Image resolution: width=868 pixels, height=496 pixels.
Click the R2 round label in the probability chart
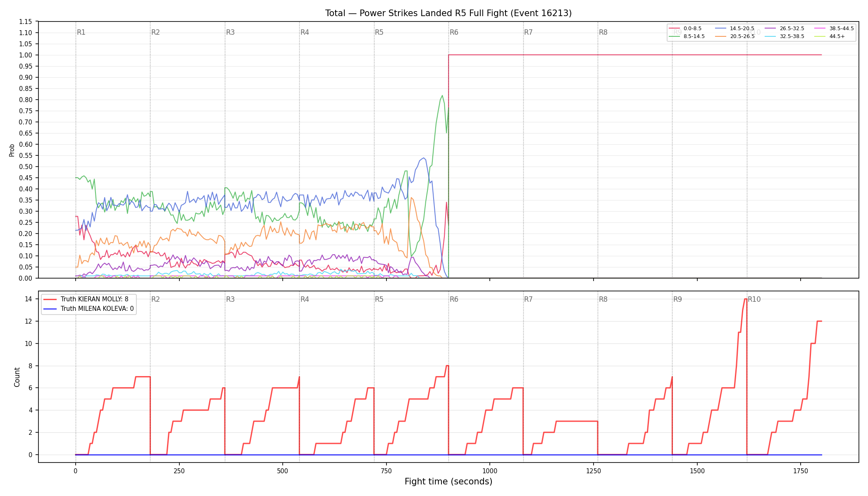[x=155, y=32]
